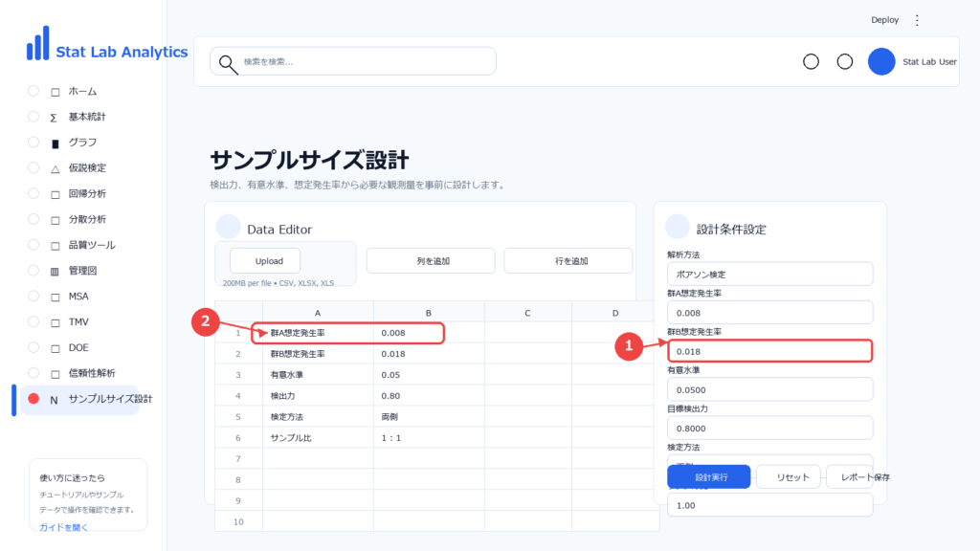Image resolution: width=980 pixels, height=551 pixels.
Task: Go to 基本統計 menu label
Action: click(87, 117)
